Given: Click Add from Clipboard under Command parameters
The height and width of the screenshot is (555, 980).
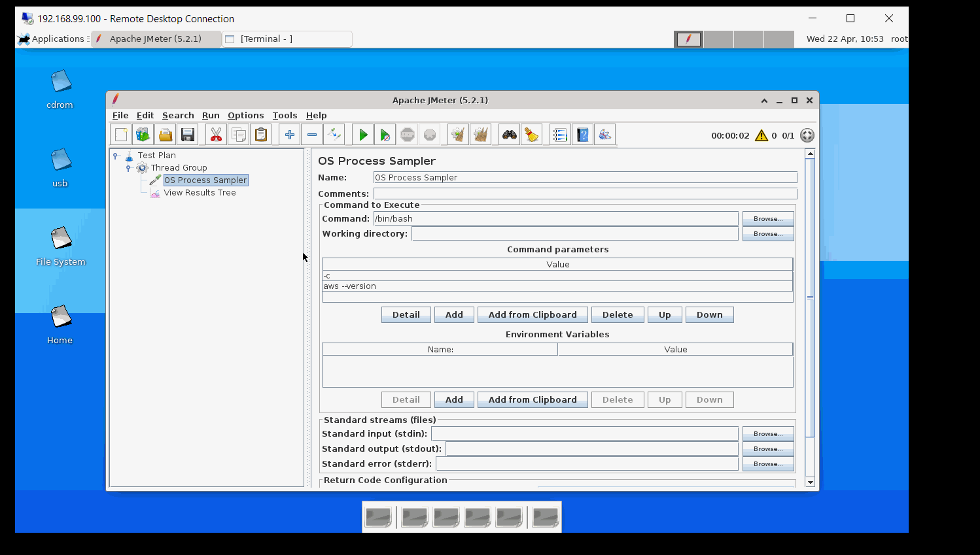Looking at the screenshot, I should click(533, 314).
